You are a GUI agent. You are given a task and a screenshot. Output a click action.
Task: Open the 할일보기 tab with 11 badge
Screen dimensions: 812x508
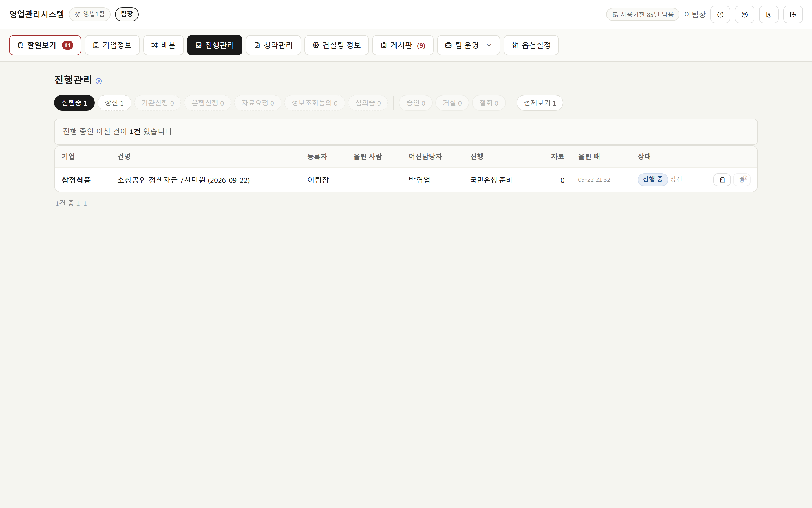(x=45, y=45)
